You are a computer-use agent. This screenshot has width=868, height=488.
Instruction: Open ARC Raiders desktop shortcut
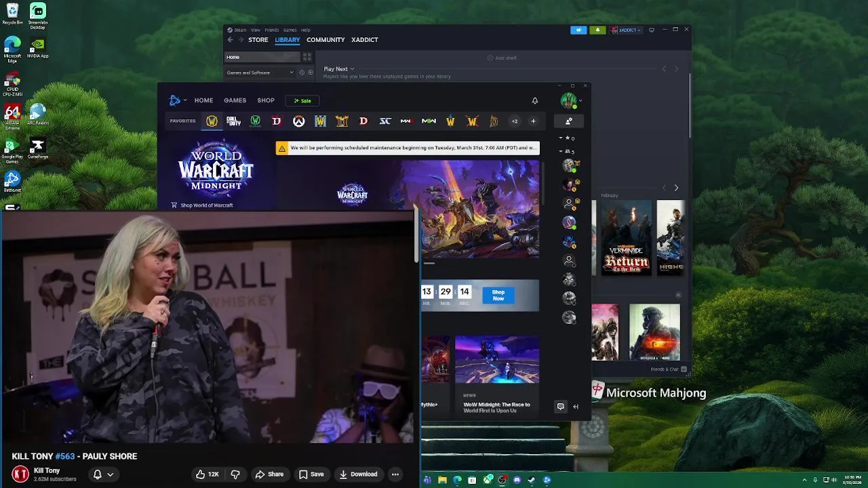[x=38, y=114]
